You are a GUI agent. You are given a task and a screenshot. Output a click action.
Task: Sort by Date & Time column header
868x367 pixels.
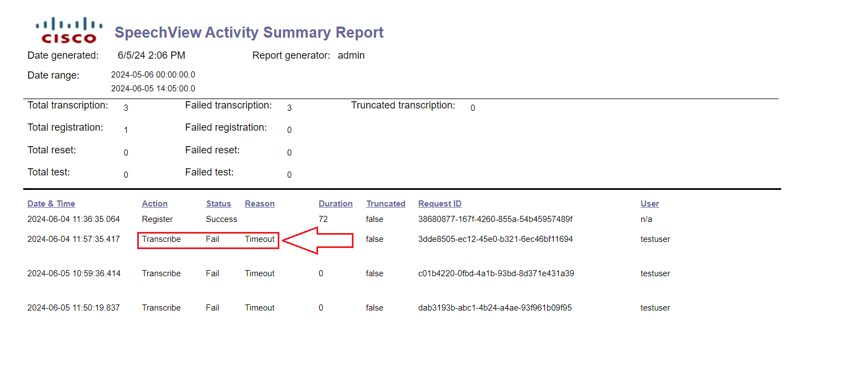point(51,204)
